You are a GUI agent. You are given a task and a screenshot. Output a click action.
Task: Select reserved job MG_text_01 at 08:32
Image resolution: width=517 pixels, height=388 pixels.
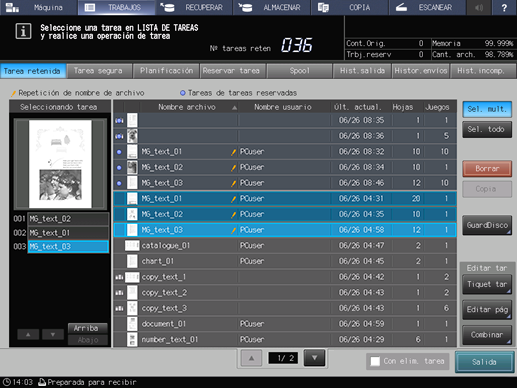(x=285, y=152)
